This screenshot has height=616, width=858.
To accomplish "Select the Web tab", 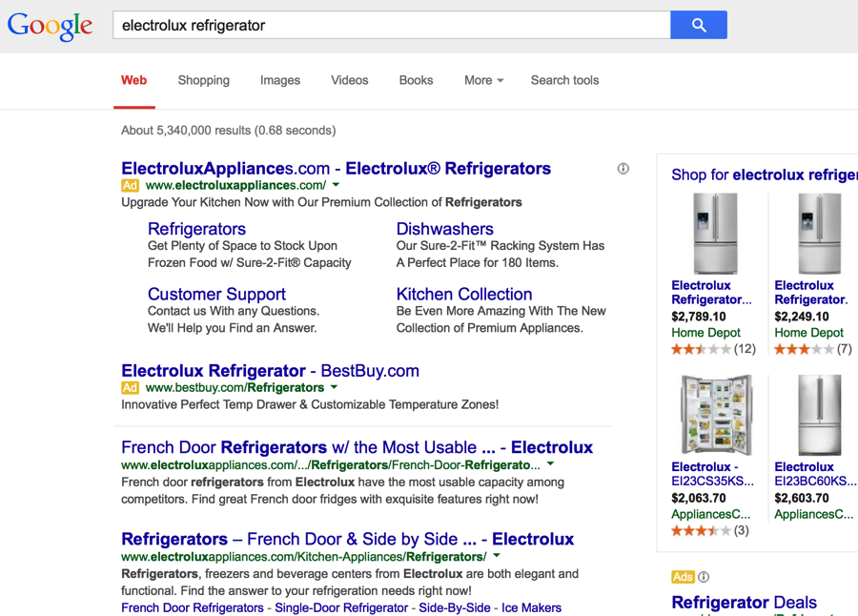I will tap(134, 80).
